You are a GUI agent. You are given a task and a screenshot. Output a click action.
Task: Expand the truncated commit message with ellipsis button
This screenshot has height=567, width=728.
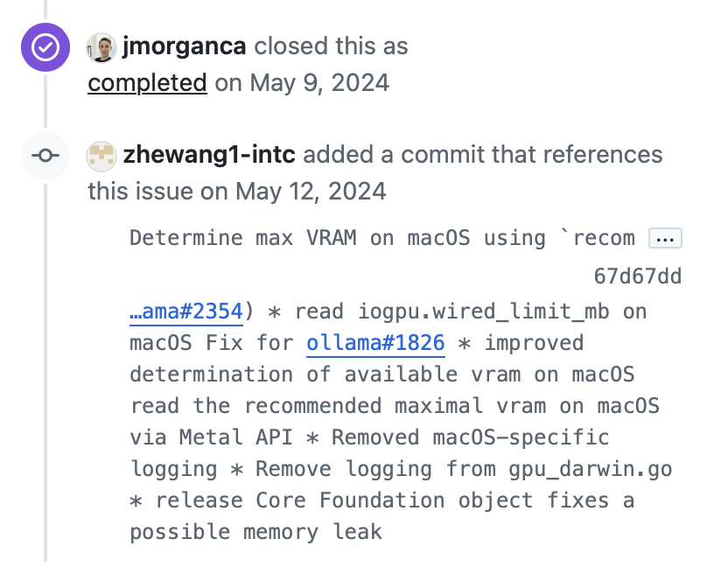(x=665, y=238)
